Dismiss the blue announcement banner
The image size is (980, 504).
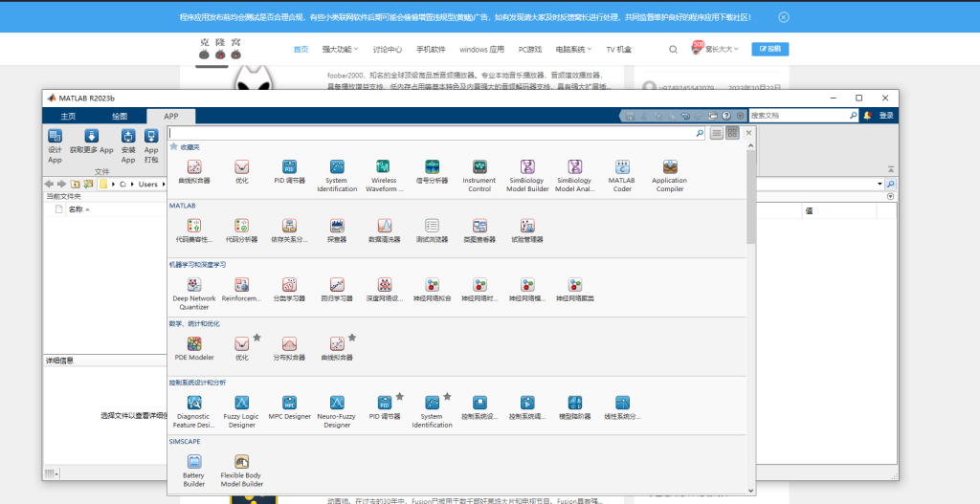tap(784, 17)
